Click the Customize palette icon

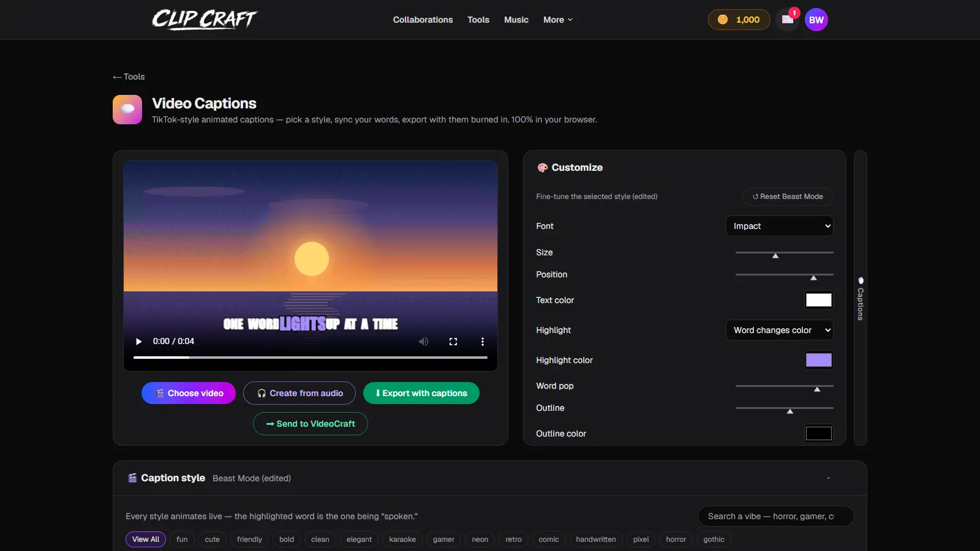pyautogui.click(x=542, y=168)
